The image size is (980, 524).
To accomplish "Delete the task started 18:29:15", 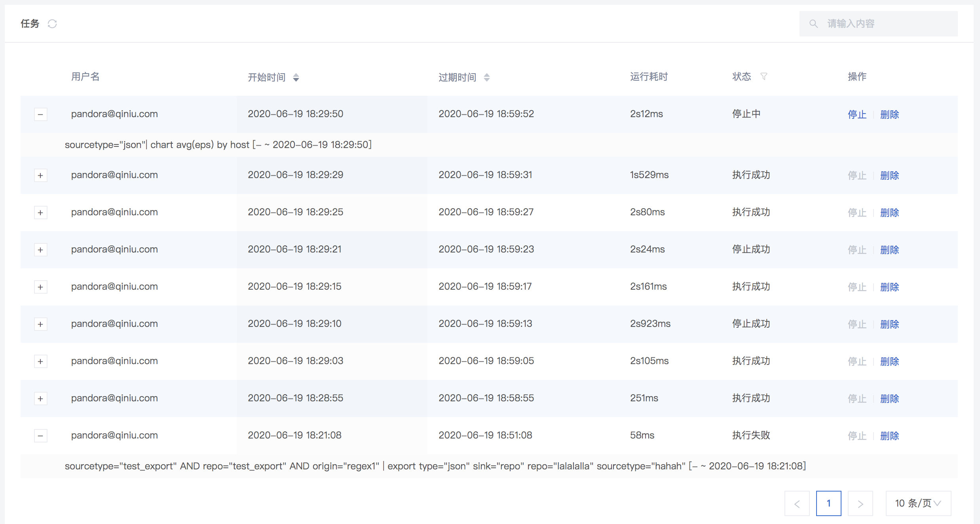I will coord(889,287).
